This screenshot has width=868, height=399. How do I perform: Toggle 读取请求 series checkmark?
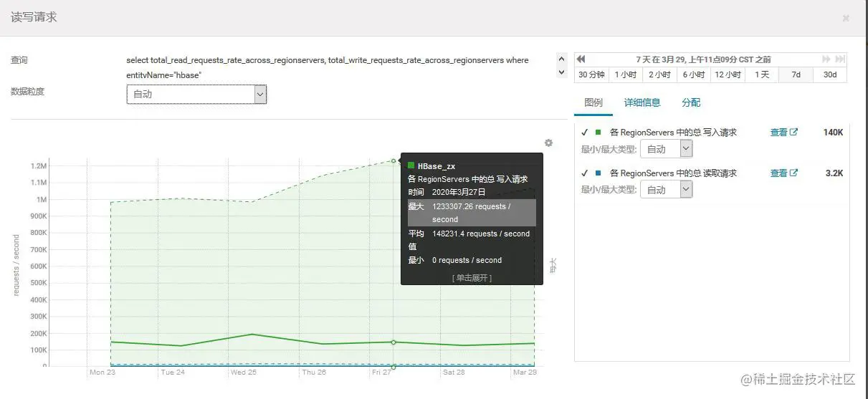click(585, 173)
